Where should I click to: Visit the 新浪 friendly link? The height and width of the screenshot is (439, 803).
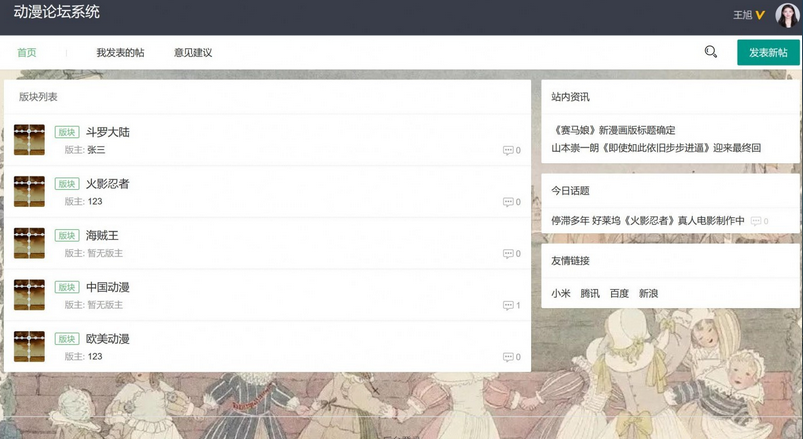(x=648, y=294)
